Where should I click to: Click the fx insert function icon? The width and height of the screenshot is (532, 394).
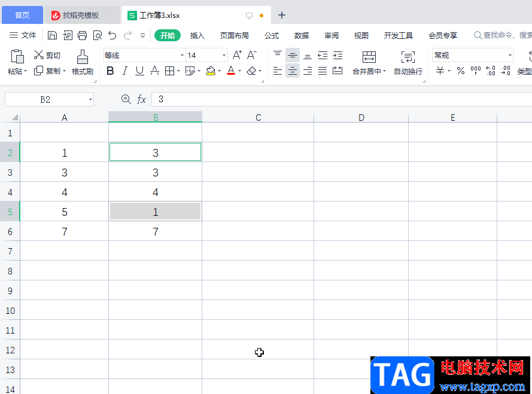click(x=141, y=99)
